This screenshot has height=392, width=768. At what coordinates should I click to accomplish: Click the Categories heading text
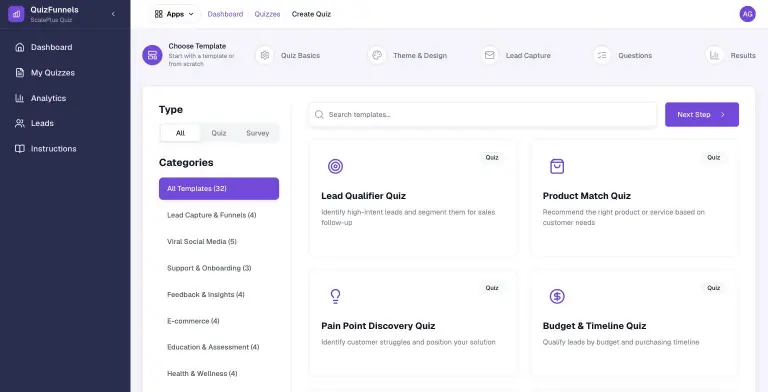point(186,163)
